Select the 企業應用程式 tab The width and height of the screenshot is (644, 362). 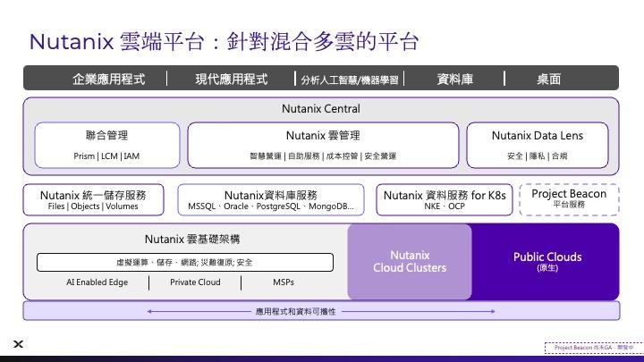(x=108, y=79)
